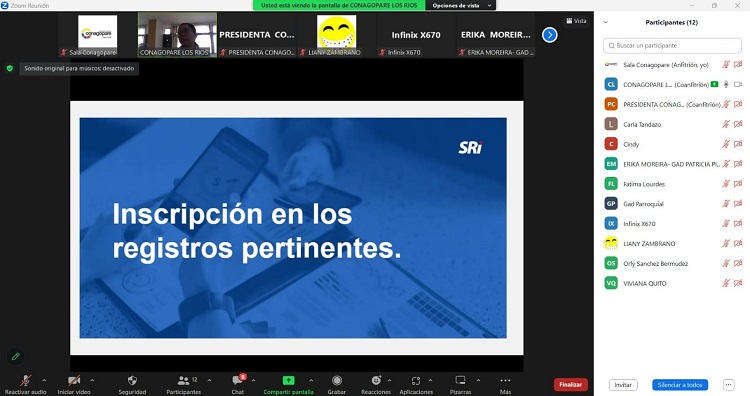Open the Aplicaciones icon
The width and height of the screenshot is (750, 396).
[416, 381]
